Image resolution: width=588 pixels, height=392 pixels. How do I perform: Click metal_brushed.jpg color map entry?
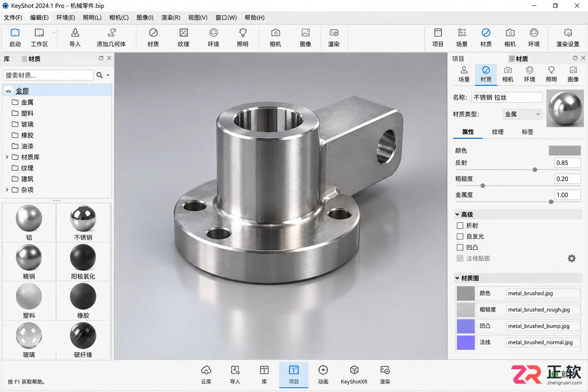(x=543, y=293)
